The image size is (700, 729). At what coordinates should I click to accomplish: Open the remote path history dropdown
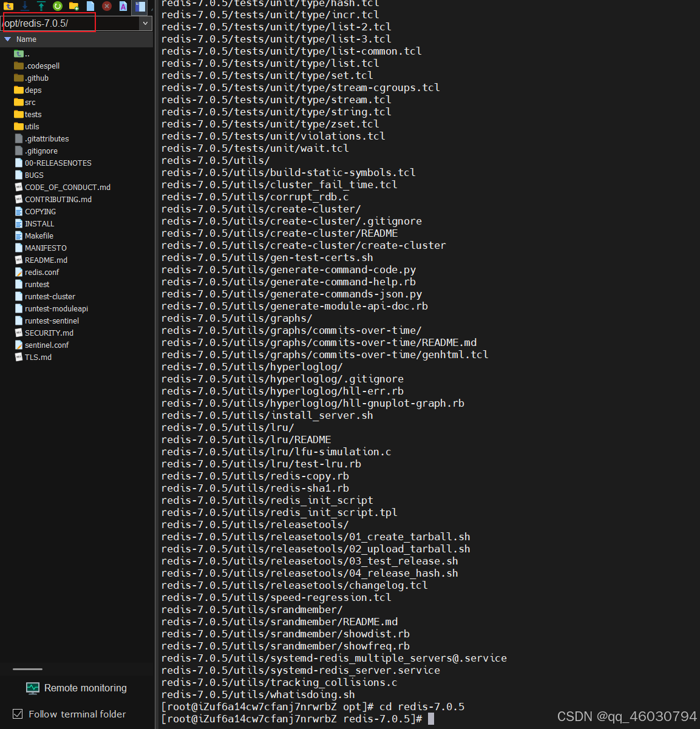point(146,23)
